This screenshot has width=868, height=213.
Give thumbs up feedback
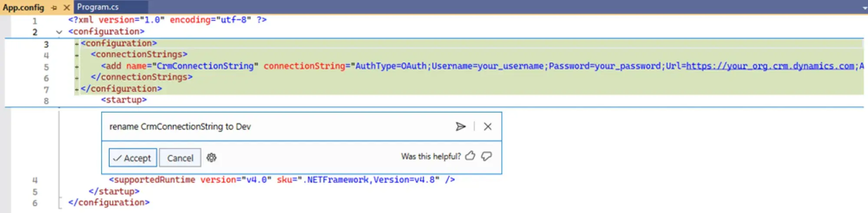(470, 156)
